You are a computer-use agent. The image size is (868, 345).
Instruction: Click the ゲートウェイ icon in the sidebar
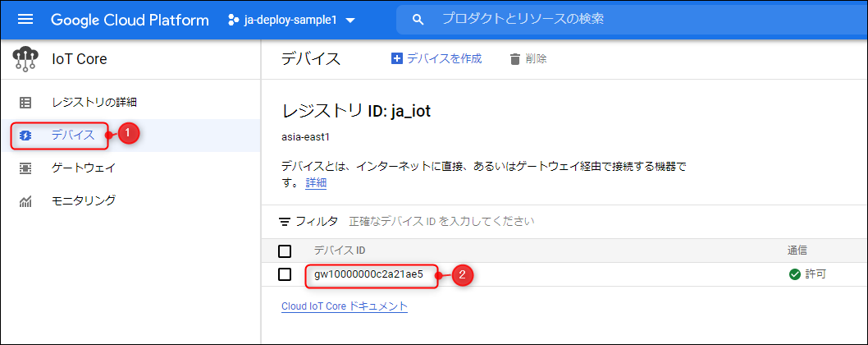25,168
